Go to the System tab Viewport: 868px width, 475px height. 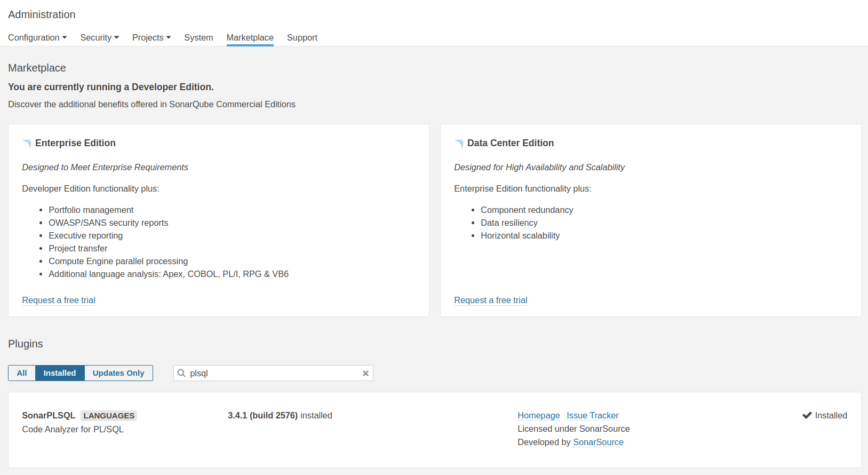coord(198,37)
